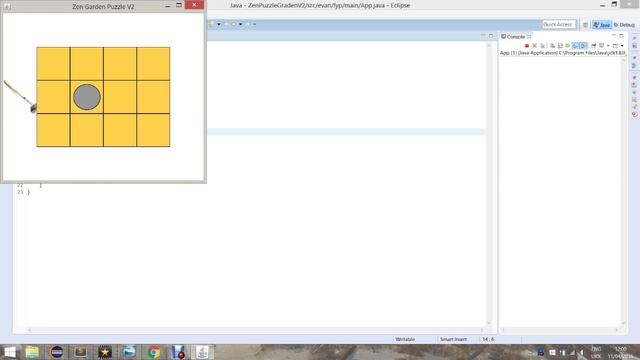Screen dimensions: 640x360
Task: Click the Console vertical scrollbar
Action: coord(623,191)
